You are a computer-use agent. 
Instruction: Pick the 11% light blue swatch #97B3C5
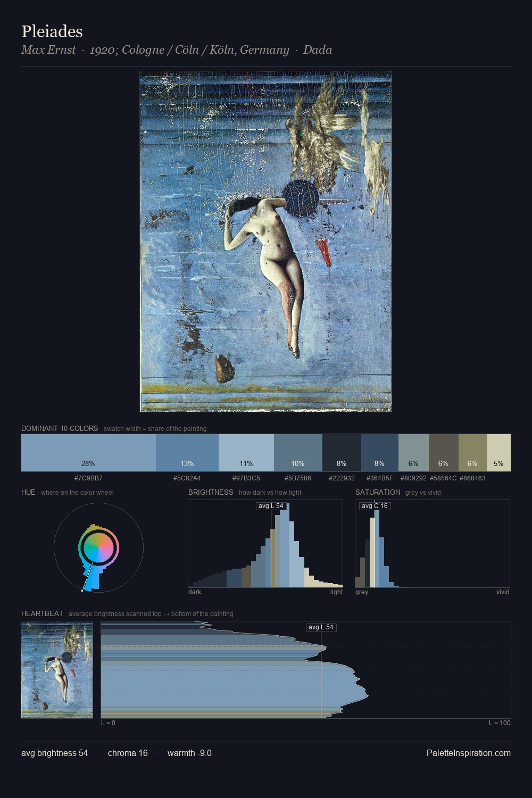246,453
